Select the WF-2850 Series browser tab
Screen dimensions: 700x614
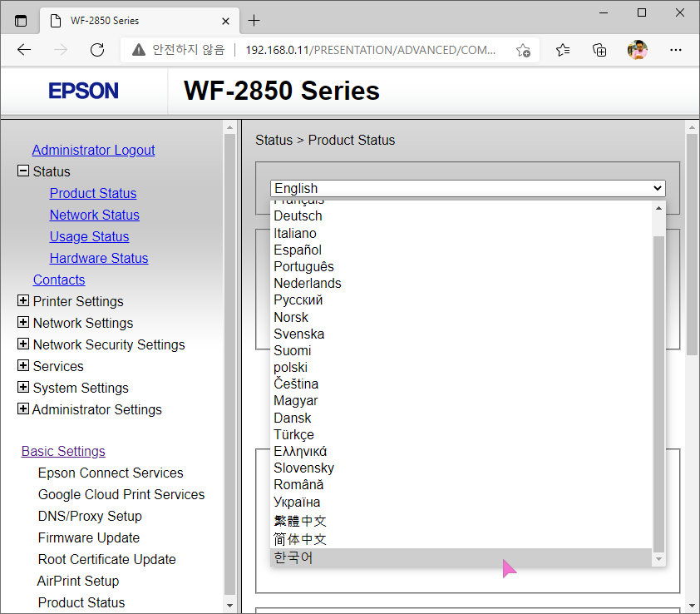[x=140, y=21]
